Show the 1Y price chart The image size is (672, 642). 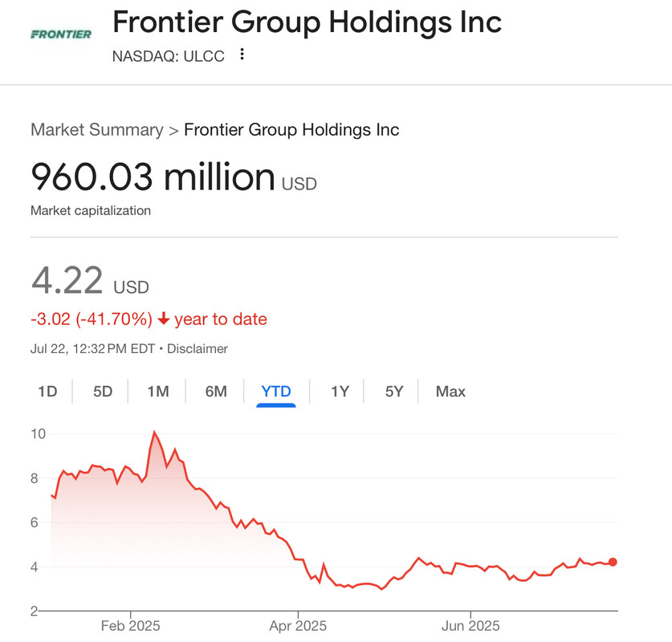click(340, 392)
